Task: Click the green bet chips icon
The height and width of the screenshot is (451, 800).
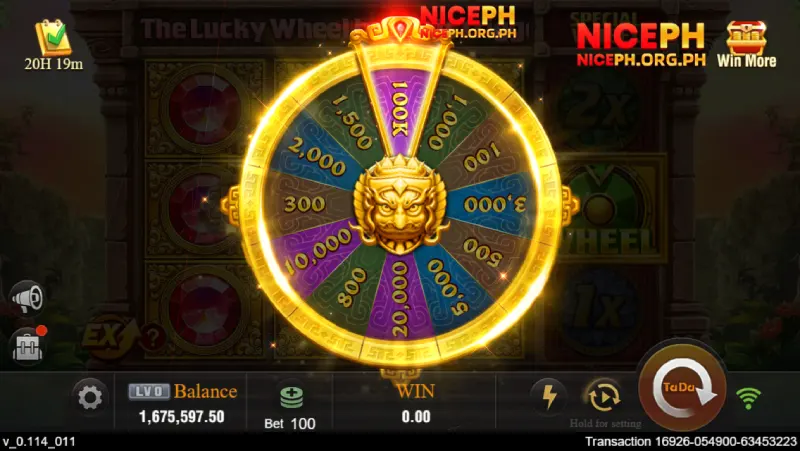Action: point(291,397)
